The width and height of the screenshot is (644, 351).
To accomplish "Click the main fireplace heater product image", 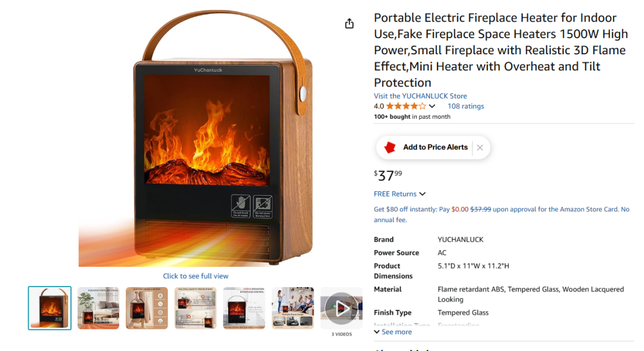I will click(x=196, y=138).
